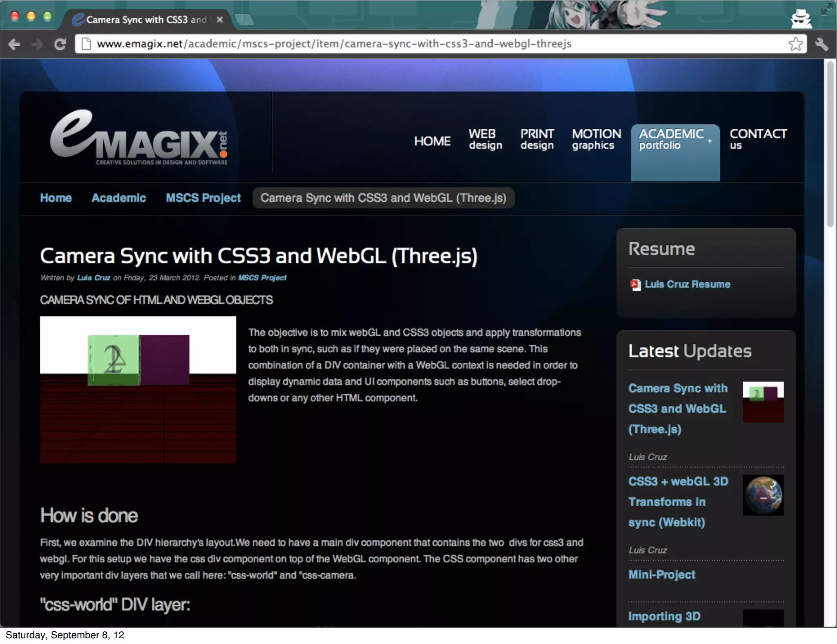The image size is (837, 644).
Task: Bookmark page with the star icon
Action: 795,44
